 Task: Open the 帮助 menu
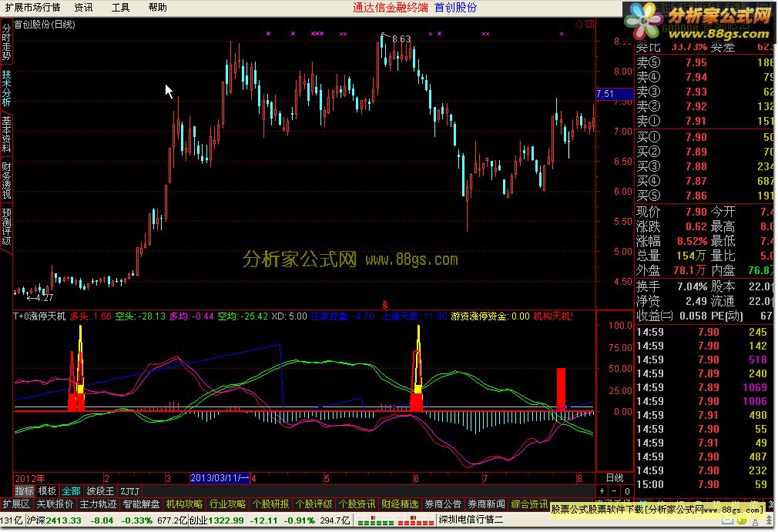[x=157, y=8]
